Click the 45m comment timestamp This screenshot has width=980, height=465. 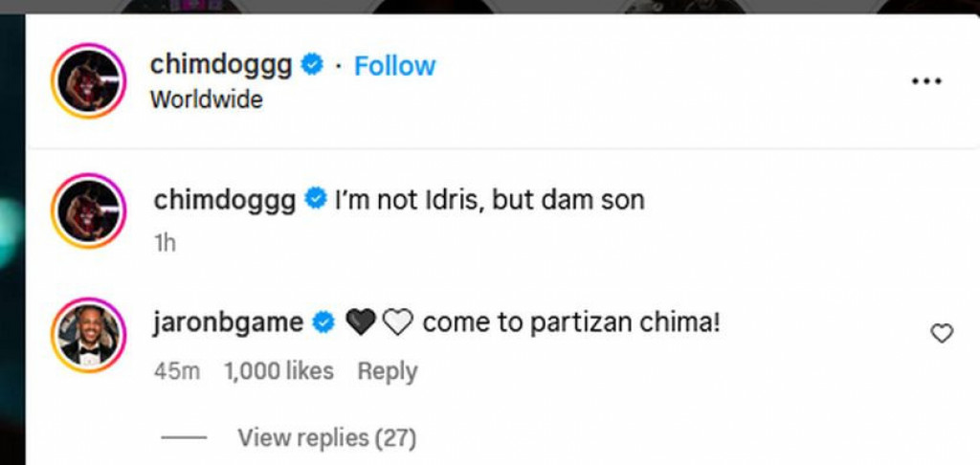tap(177, 371)
